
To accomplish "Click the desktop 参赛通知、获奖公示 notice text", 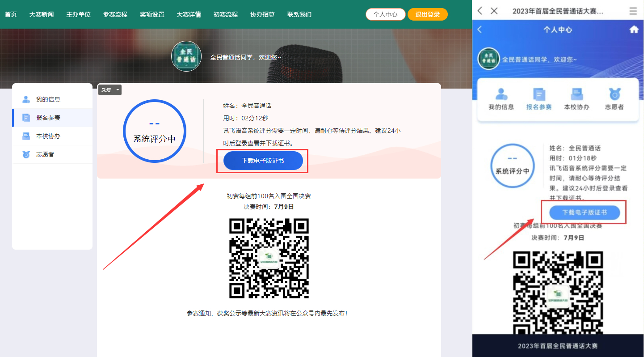I will click(267, 313).
